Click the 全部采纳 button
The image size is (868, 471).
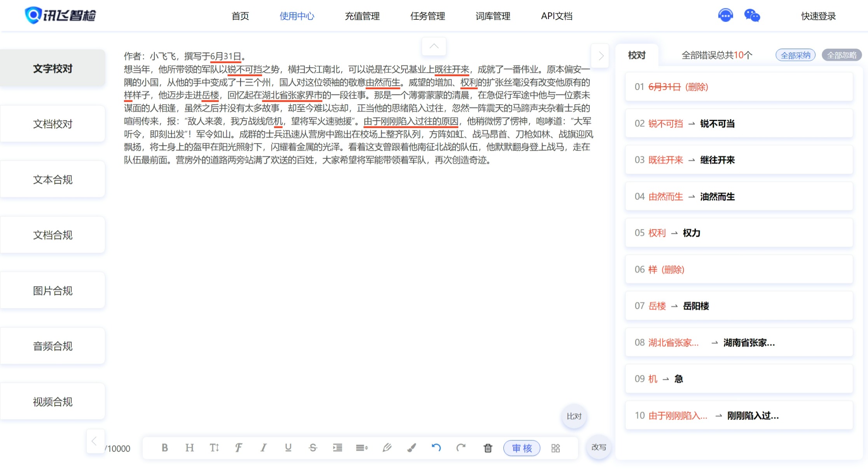pos(795,55)
